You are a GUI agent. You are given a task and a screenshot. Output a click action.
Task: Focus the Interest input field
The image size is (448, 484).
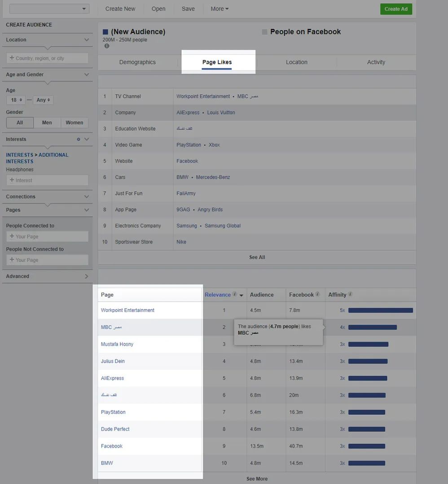(48, 180)
